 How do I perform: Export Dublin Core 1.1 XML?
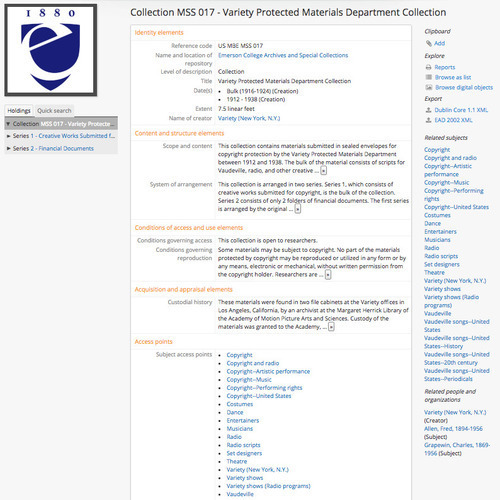pos(461,110)
